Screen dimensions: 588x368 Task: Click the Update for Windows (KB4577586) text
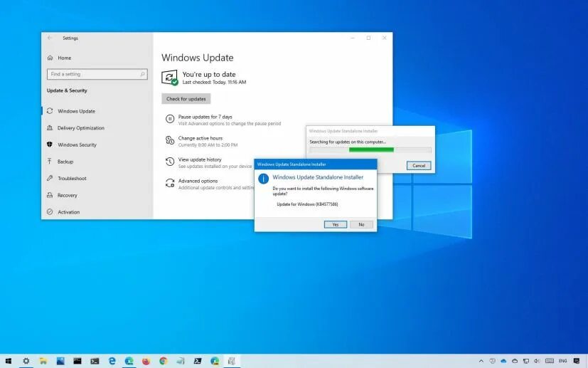tap(307, 204)
